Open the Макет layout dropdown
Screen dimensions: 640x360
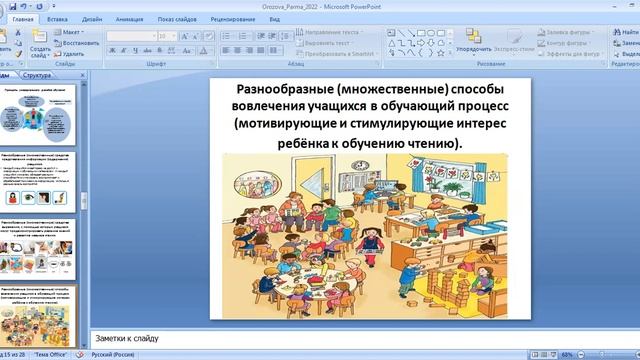point(69,32)
